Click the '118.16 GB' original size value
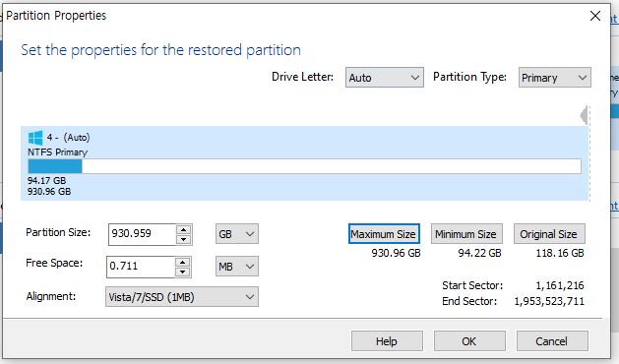 coord(559,253)
